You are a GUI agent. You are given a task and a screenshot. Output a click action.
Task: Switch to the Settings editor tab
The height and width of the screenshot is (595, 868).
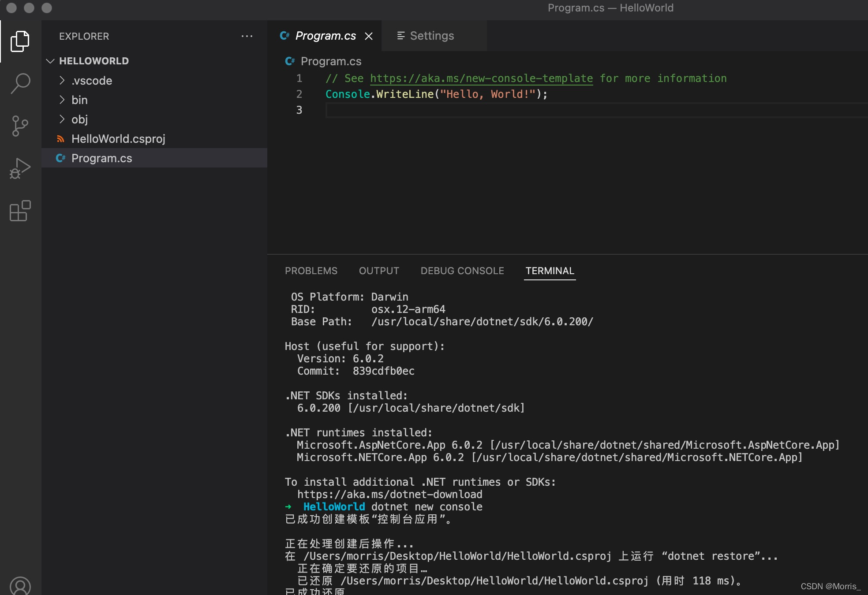[434, 36]
